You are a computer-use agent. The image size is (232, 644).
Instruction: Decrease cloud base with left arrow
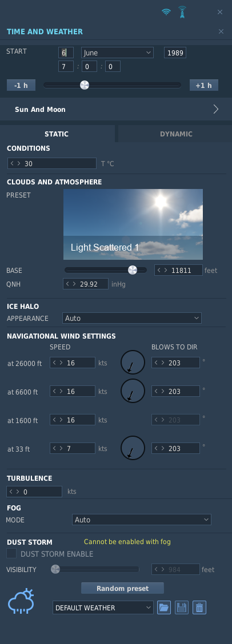pos(159,270)
